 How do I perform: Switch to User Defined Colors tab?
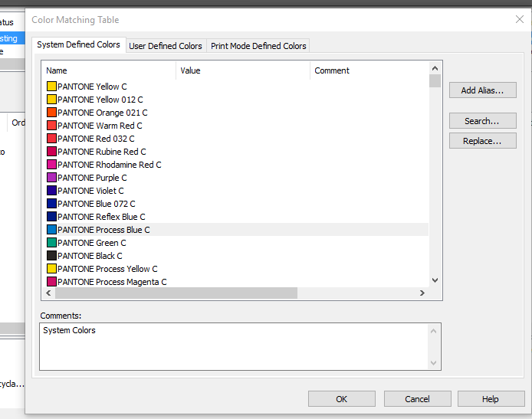[166, 46]
